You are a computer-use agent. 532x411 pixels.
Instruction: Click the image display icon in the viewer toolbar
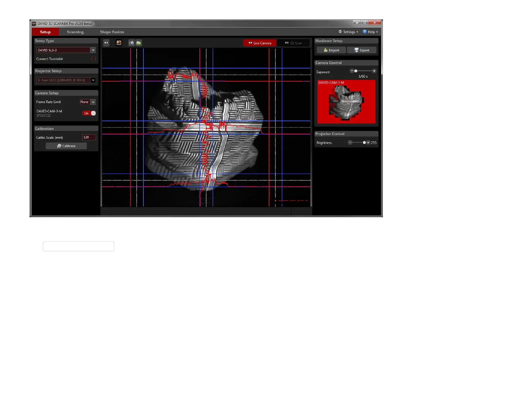(119, 43)
